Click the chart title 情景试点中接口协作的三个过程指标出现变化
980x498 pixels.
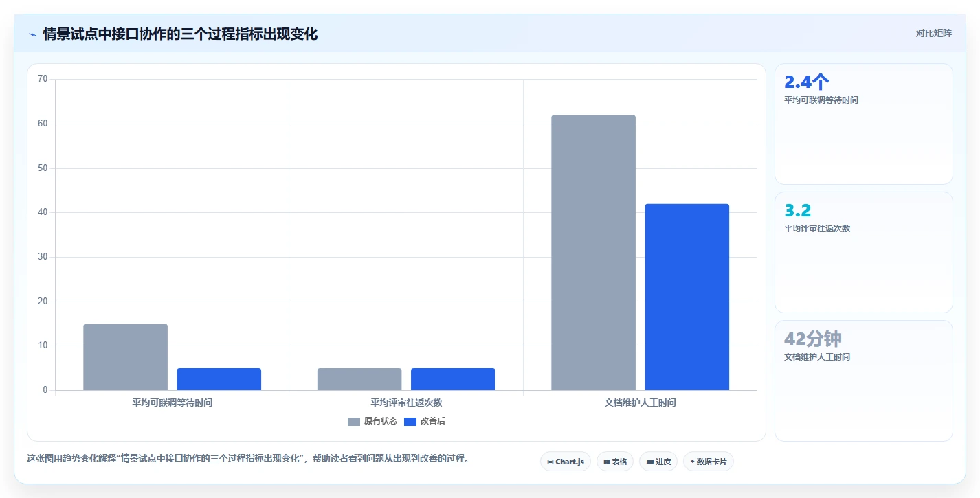tap(180, 34)
